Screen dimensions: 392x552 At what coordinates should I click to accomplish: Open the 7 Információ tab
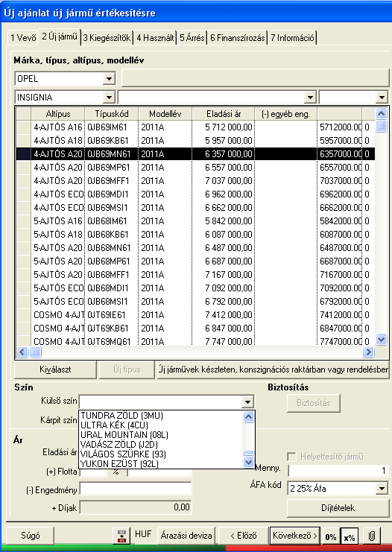pos(292,38)
